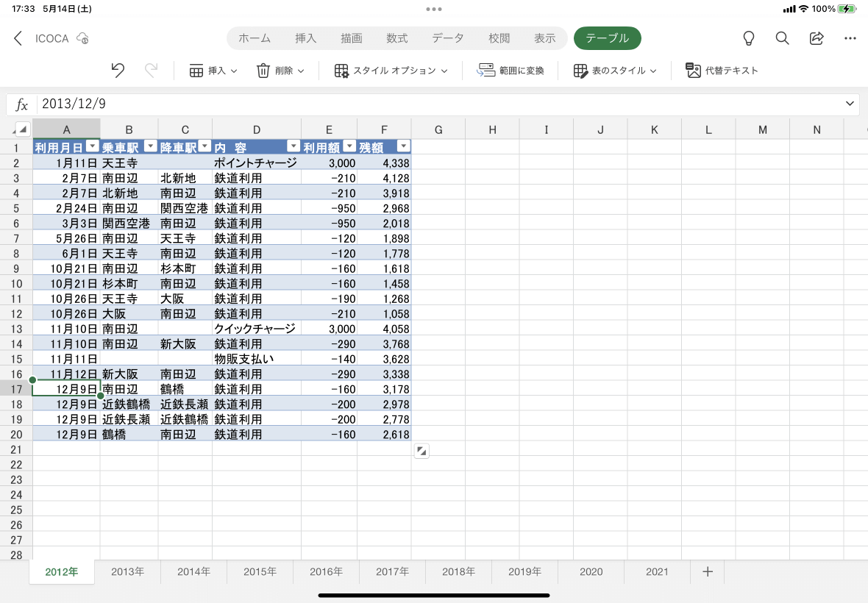868x603 pixels.
Task: Open the more options ellipsis
Action: click(850, 38)
